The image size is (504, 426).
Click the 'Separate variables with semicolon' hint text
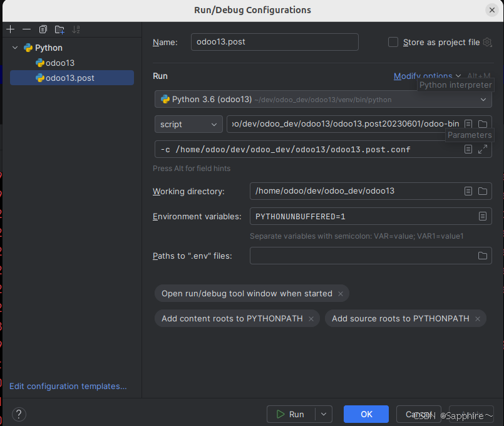coord(357,236)
